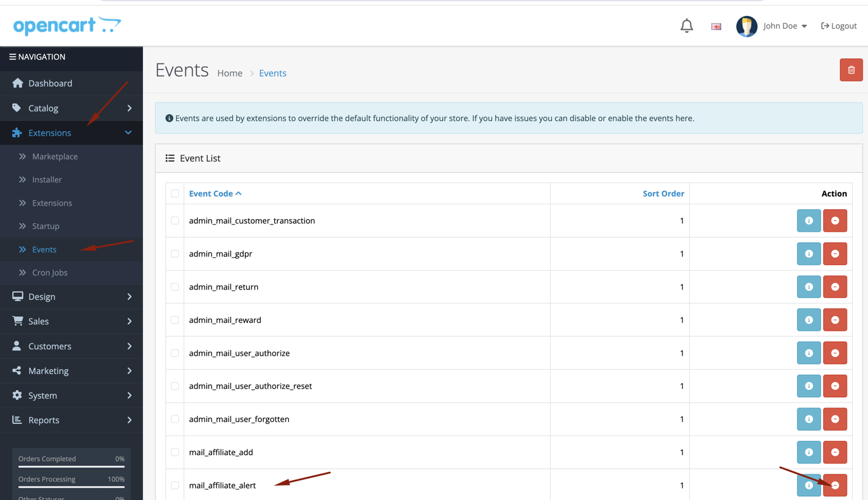Disable the admin_mail_user_authorize event

tap(835, 353)
